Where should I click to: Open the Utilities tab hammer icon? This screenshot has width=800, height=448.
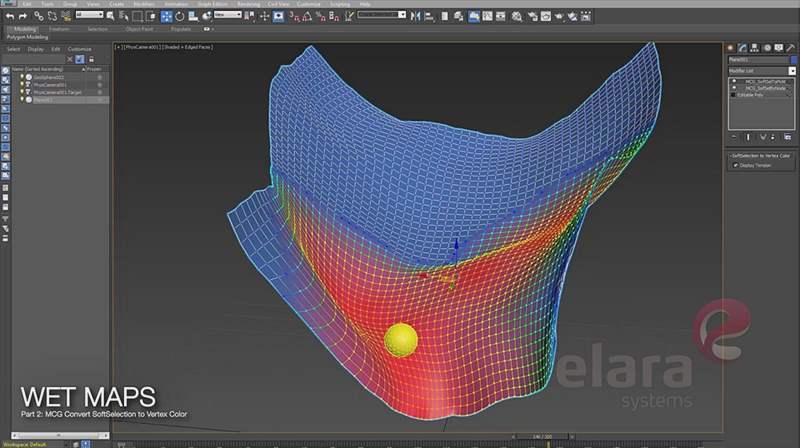[x=789, y=47]
